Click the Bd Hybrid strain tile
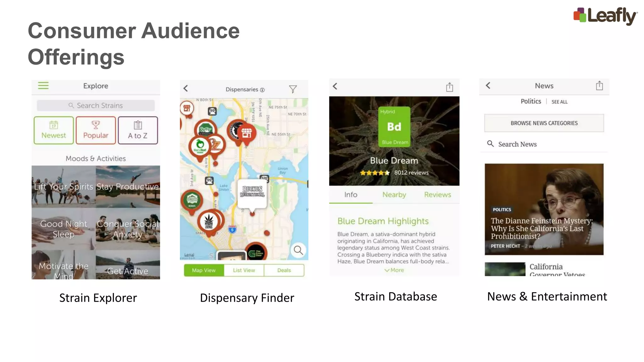This screenshot has width=644, height=362. [394, 127]
